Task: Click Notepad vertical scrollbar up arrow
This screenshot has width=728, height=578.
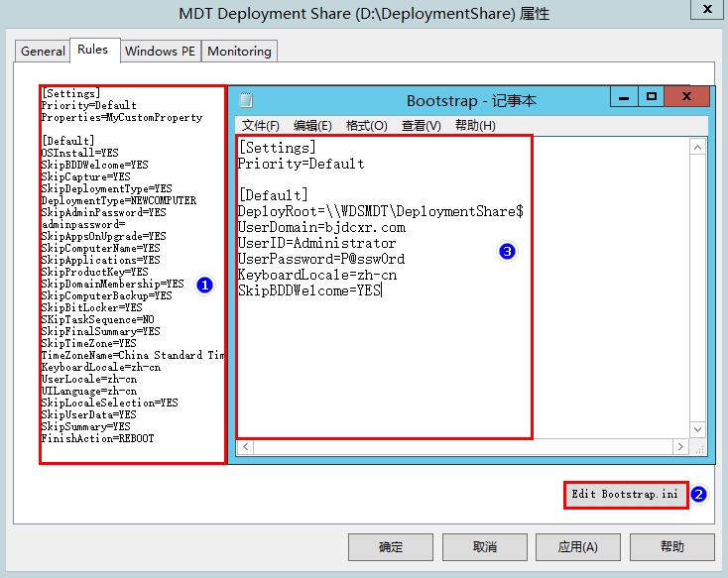Action: pos(697,148)
